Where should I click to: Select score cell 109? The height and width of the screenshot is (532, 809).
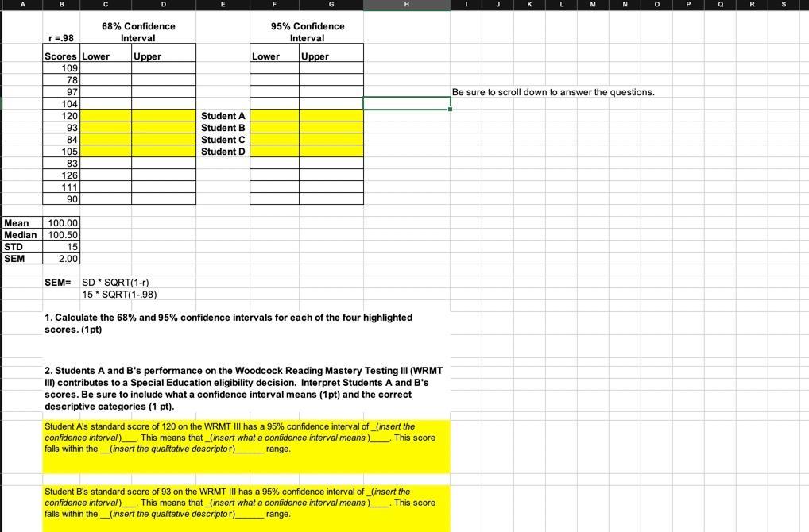coord(61,68)
